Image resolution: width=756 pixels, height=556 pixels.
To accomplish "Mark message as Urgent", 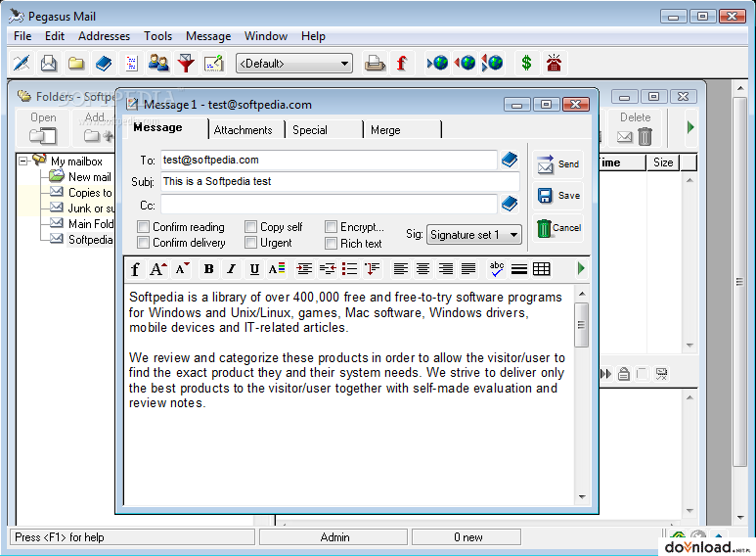I will click(x=250, y=243).
